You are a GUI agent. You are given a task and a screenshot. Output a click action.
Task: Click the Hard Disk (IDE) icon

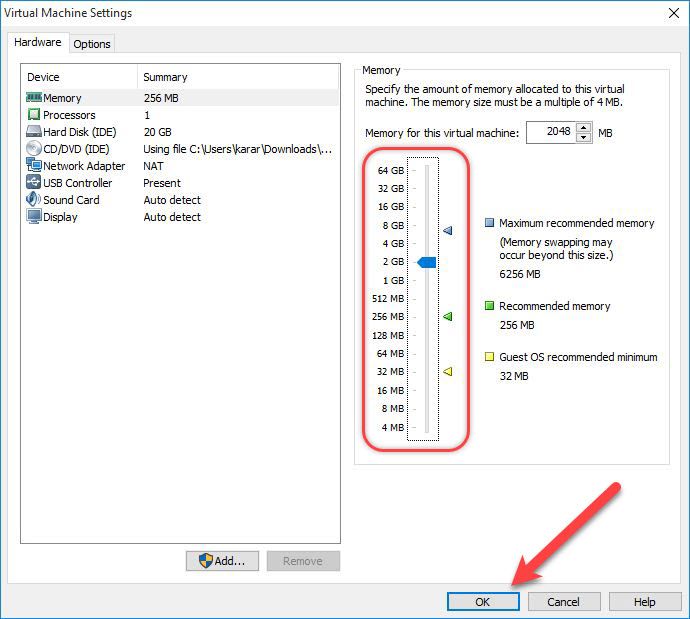click(x=33, y=131)
